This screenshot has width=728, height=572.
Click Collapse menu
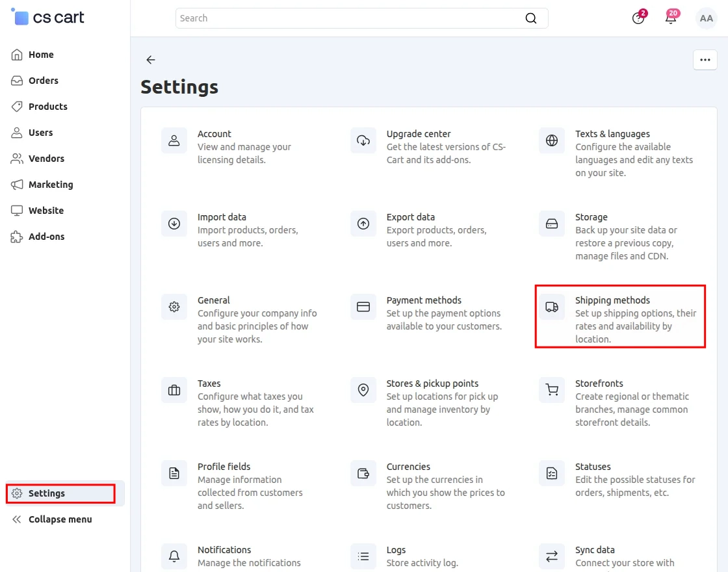[65, 519]
